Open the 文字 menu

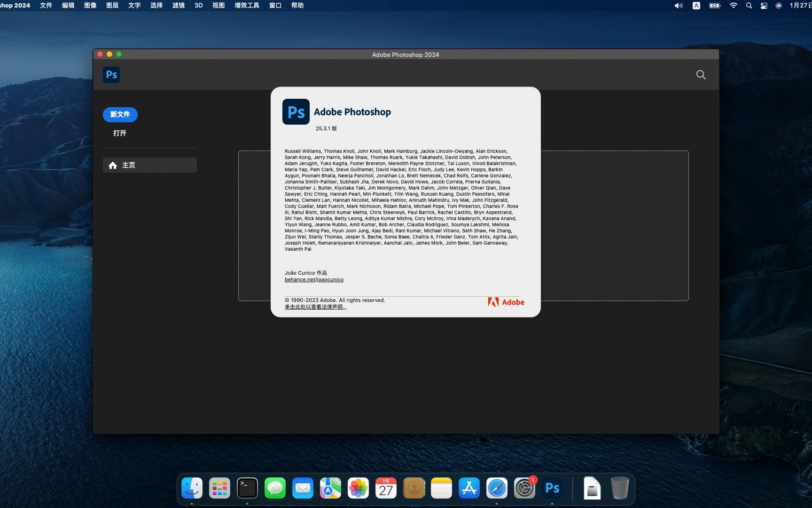pyautogui.click(x=134, y=6)
